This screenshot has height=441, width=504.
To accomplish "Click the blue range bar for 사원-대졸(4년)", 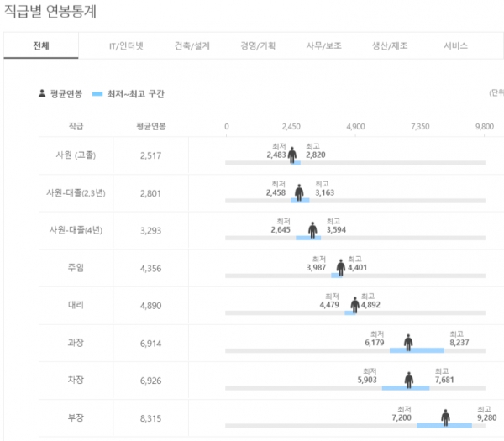I will click(x=308, y=238).
